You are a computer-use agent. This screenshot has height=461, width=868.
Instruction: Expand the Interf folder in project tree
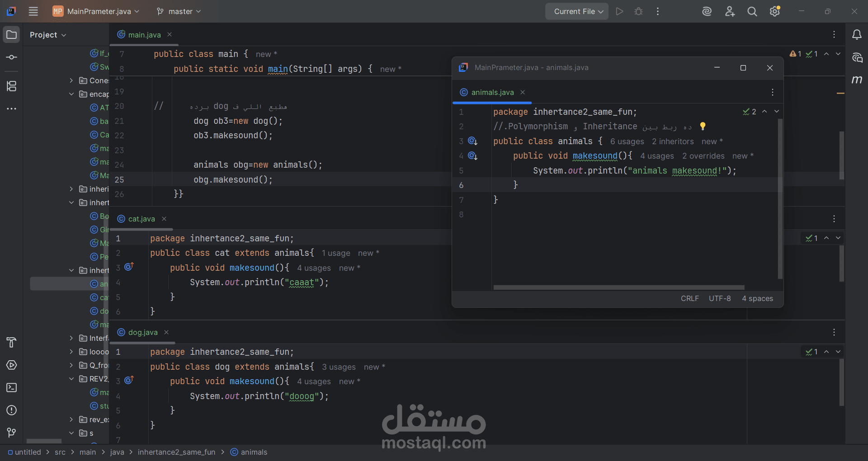[x=71, y=338]
